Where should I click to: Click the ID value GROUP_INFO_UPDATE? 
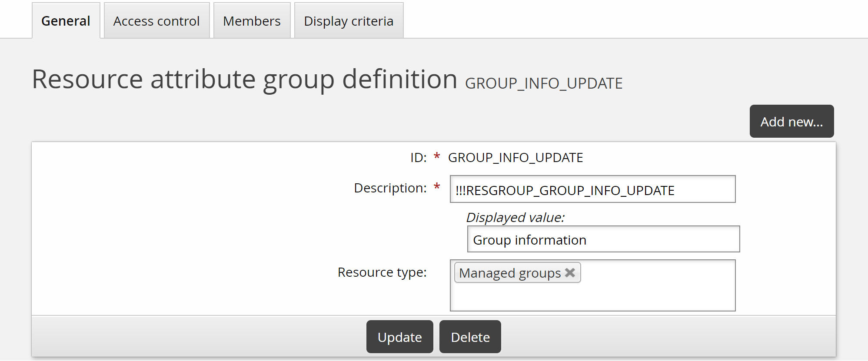(x=515, y=157)
